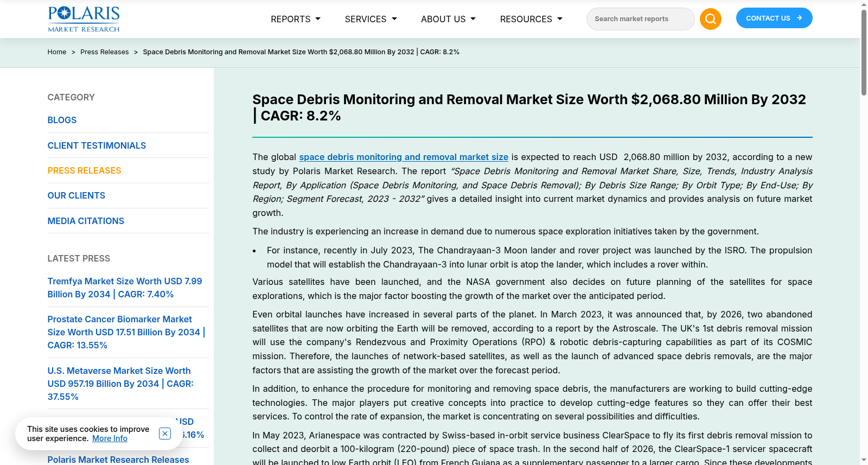Click the scrollbar up arrow
The image size is (868, 465).
coord(864,4)
